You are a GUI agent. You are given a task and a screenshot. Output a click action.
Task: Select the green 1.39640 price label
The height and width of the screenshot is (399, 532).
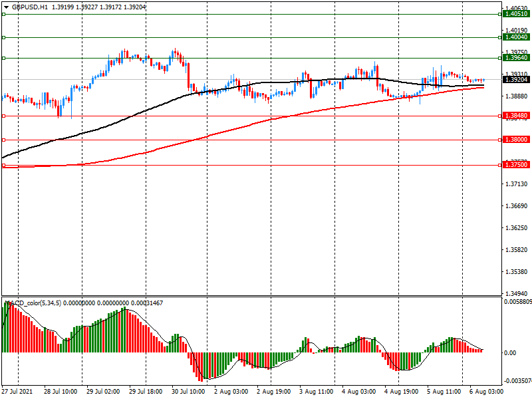pos(516,58)
